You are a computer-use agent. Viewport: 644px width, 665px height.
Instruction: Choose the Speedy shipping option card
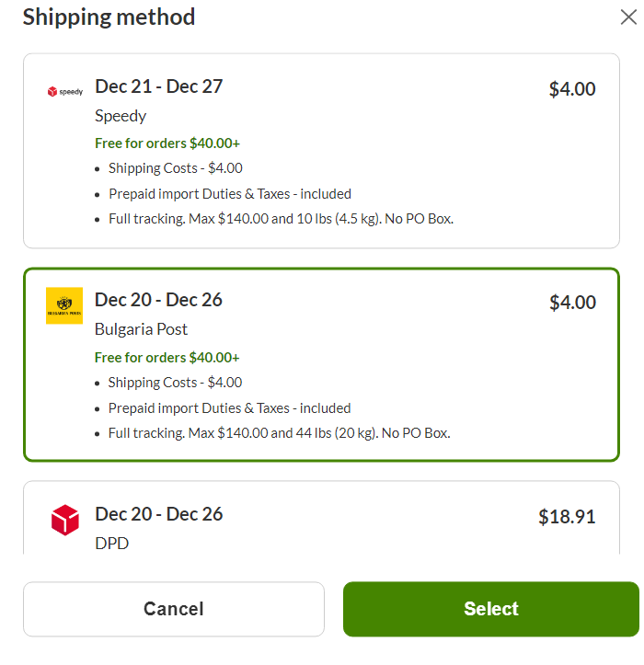point(322,151)
